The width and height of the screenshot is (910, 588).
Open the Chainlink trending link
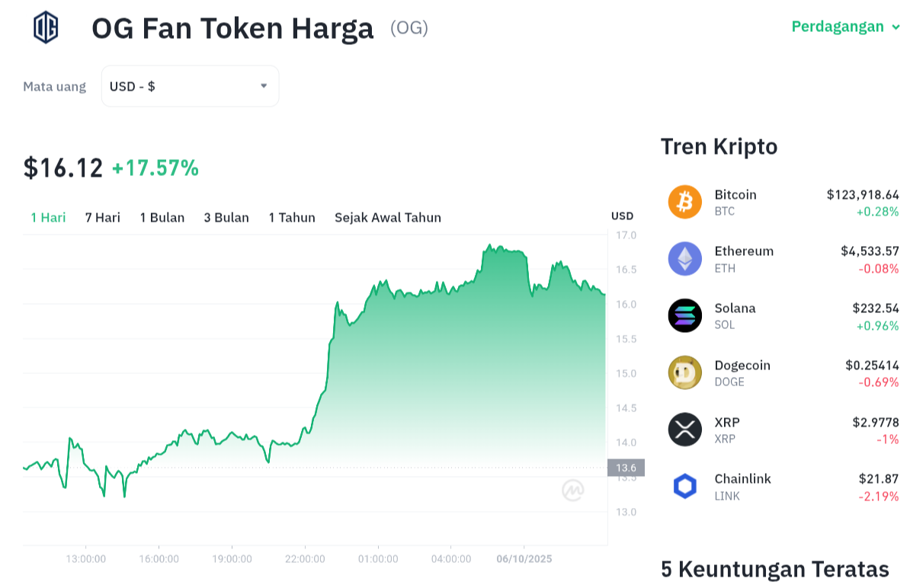click(x=742, y=479)
